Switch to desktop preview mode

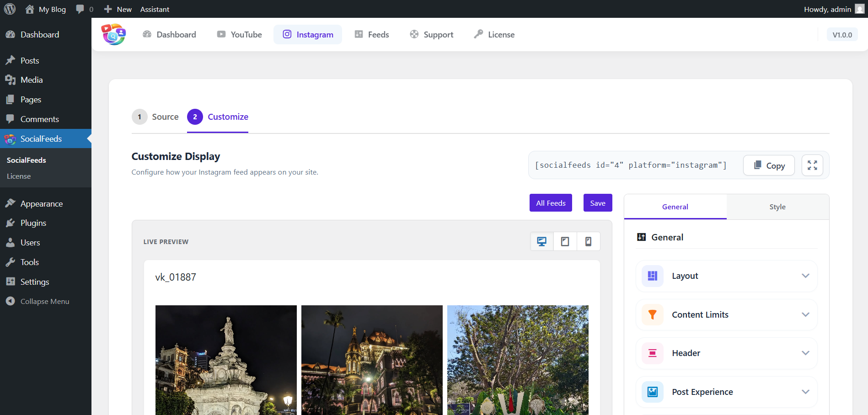point(542,241)
